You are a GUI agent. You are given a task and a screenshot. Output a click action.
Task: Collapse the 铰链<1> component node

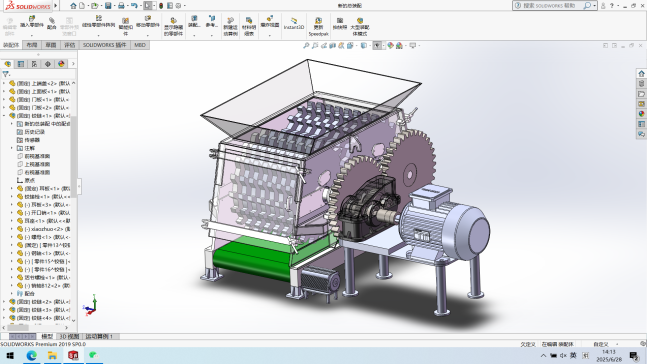4,116
